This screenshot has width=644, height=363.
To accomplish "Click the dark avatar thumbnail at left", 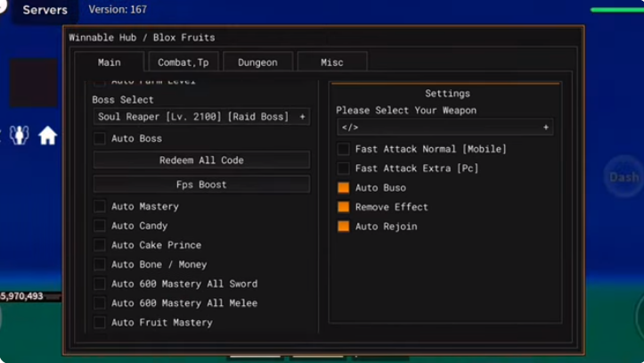I will pos(34,83).
